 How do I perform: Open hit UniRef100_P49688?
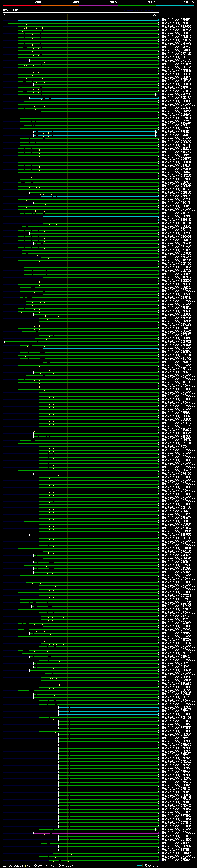(x=176, y=26)
